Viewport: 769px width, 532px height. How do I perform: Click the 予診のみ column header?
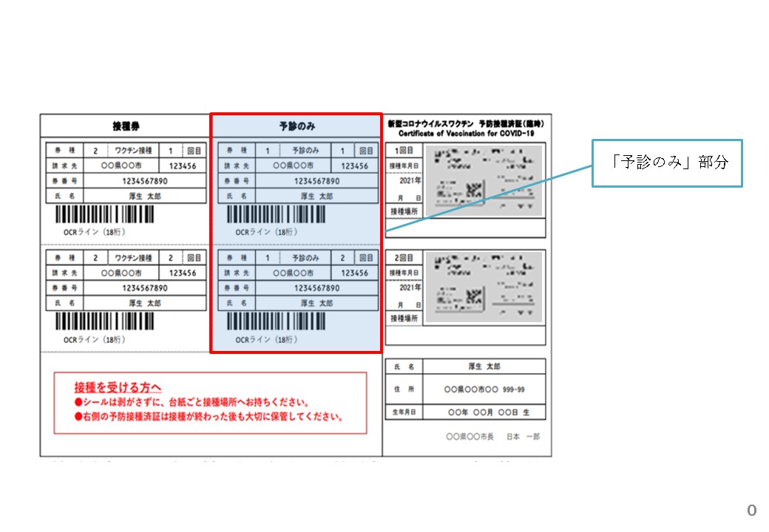(x=297, y=126)
